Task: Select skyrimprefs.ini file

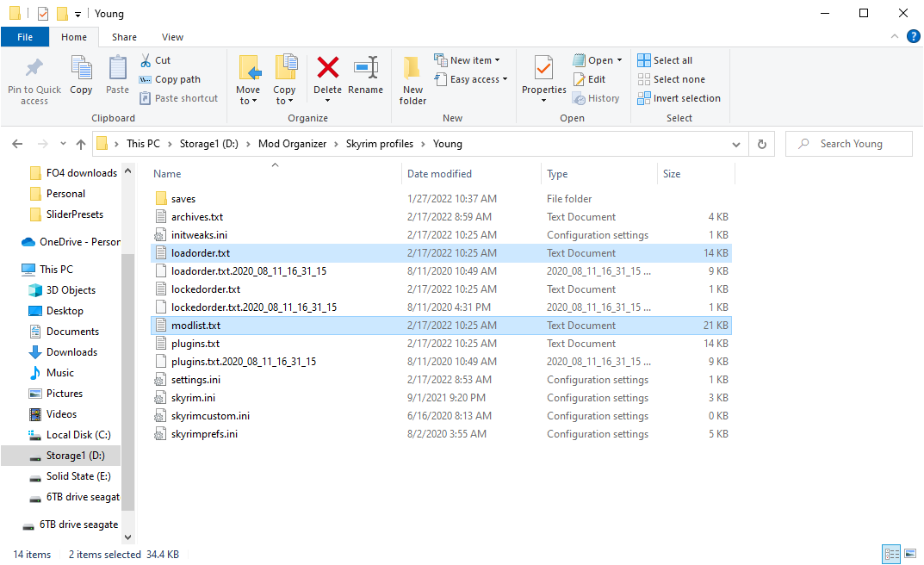Action: 204,434
